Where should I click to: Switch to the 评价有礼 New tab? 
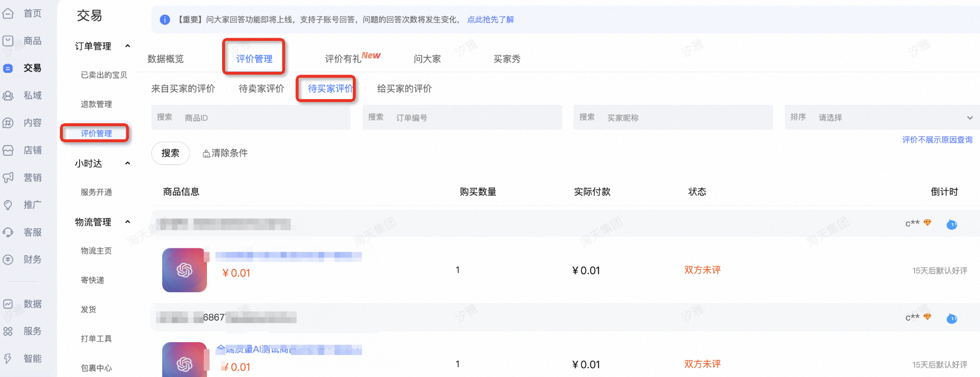pos(352,58)
